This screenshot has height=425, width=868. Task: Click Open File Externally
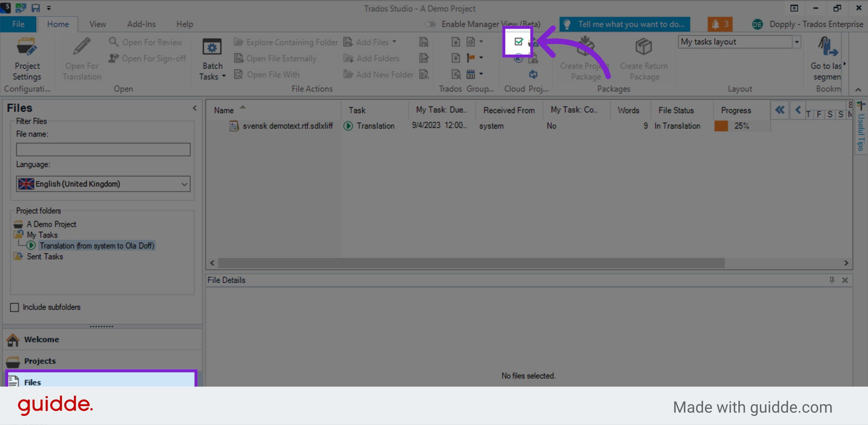275,58
